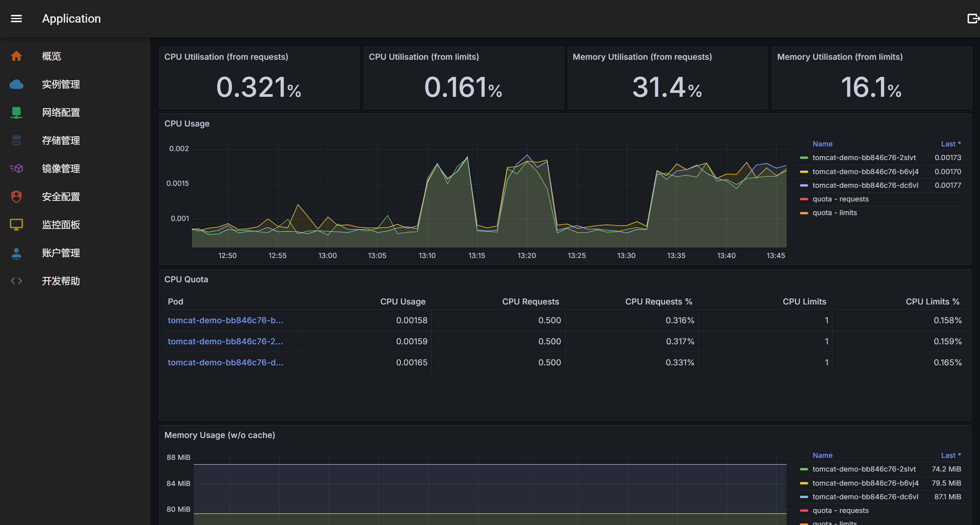Image resolution: width=980 pixels, height=525 pixels.
Task: Open 开发帮助 sidebar entry
Action: 61,281
